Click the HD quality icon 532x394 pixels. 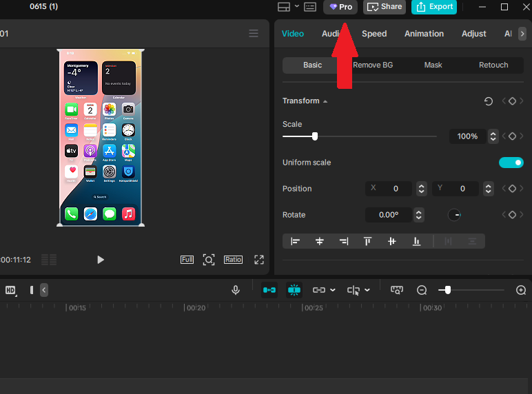(x=10, y=290)
